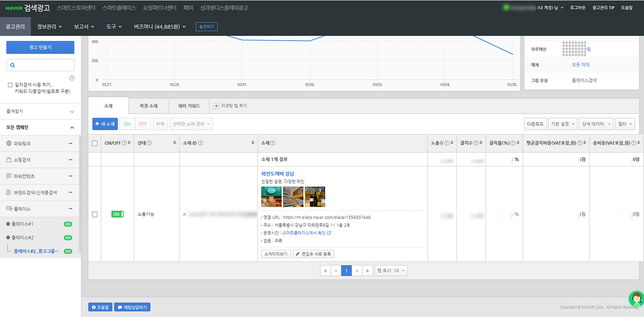Click the OFF button in the toolbar
This screenshot has width=644, height=317.
click(x=143, y=124)
